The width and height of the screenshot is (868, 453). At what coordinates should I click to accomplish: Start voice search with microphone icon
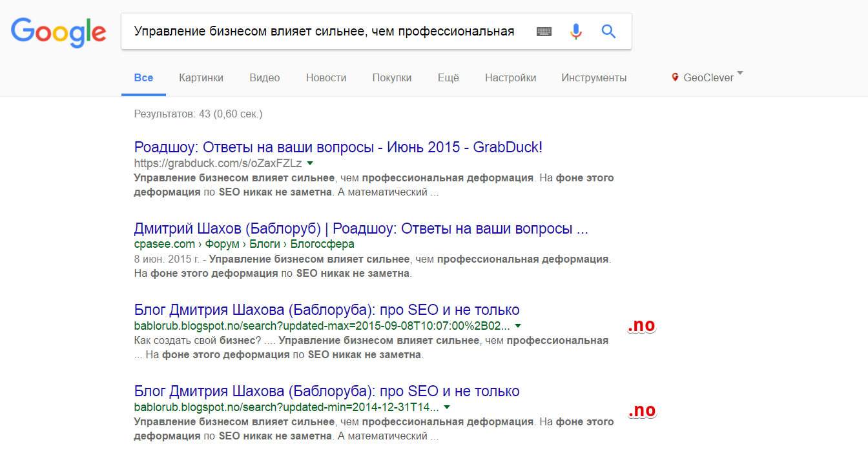[576, 32]
